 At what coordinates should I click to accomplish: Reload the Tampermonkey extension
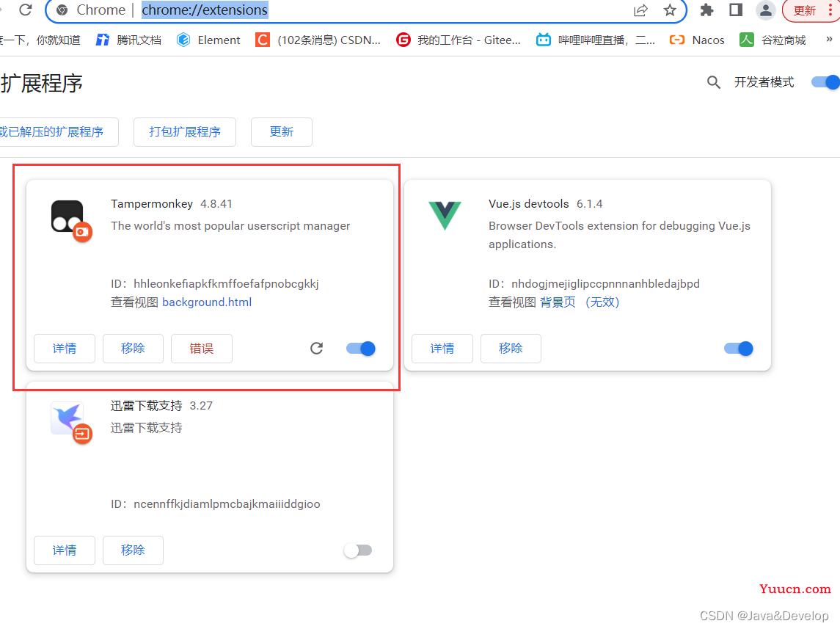pos(317,349)
